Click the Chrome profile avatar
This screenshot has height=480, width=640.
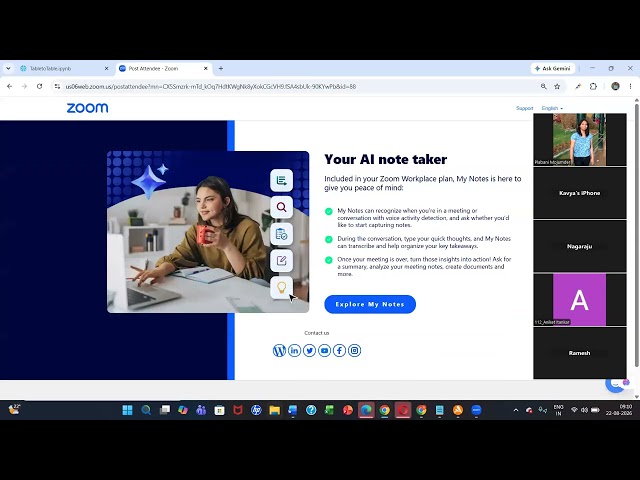click(615, 86)
